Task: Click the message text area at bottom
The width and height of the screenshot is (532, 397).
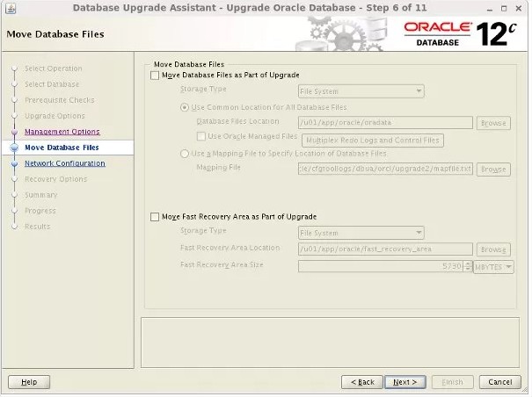Action: [x=330, y=343]
